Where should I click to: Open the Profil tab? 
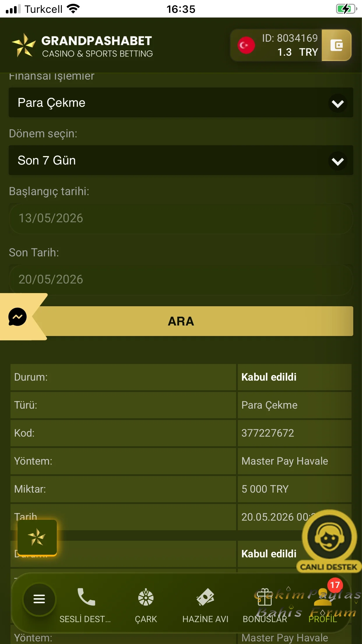[323, 605]
